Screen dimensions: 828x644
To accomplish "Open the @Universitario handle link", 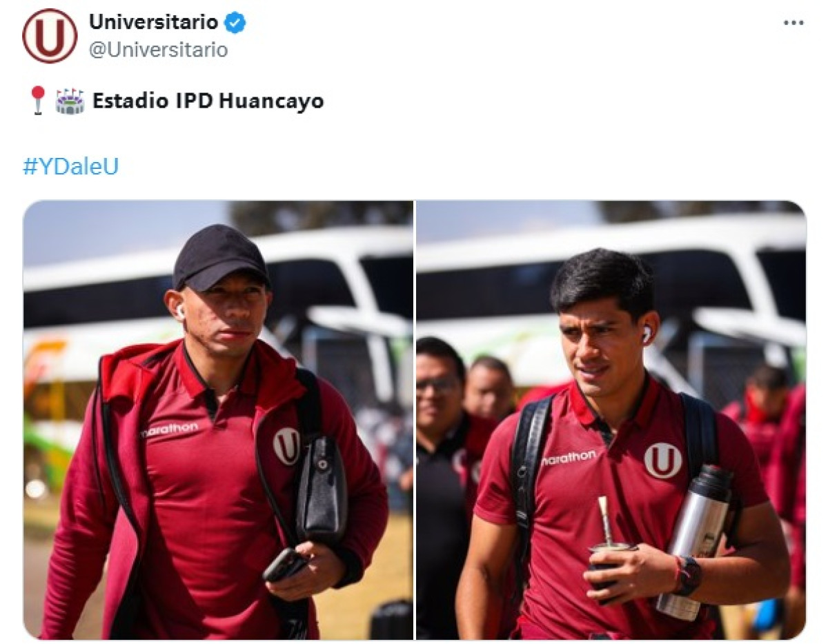I will tap(158, 50).
